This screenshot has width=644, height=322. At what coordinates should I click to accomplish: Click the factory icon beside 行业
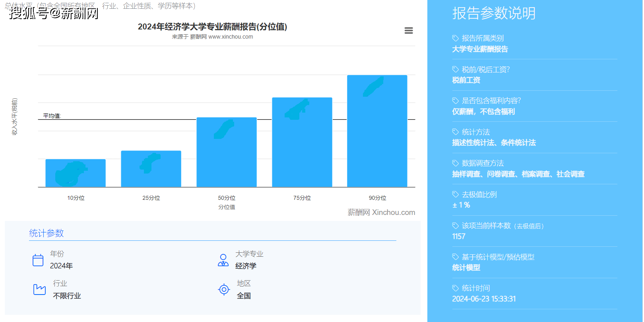click(x=39, y=289)
